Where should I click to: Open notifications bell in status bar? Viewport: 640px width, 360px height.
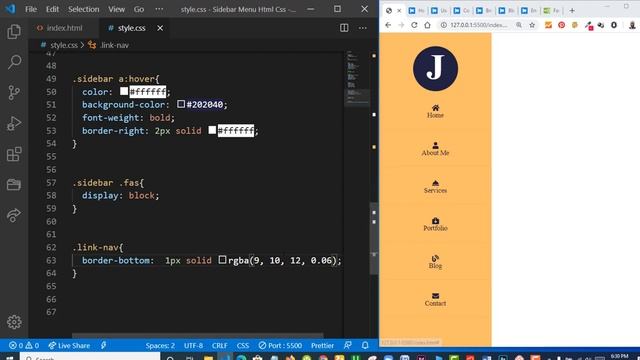click(x=365, y=345)
